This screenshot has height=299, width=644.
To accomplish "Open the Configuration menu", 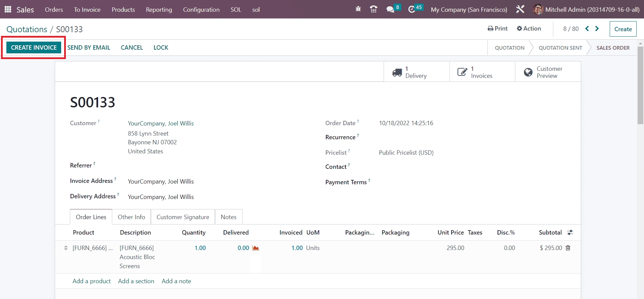I will [201, 10].
